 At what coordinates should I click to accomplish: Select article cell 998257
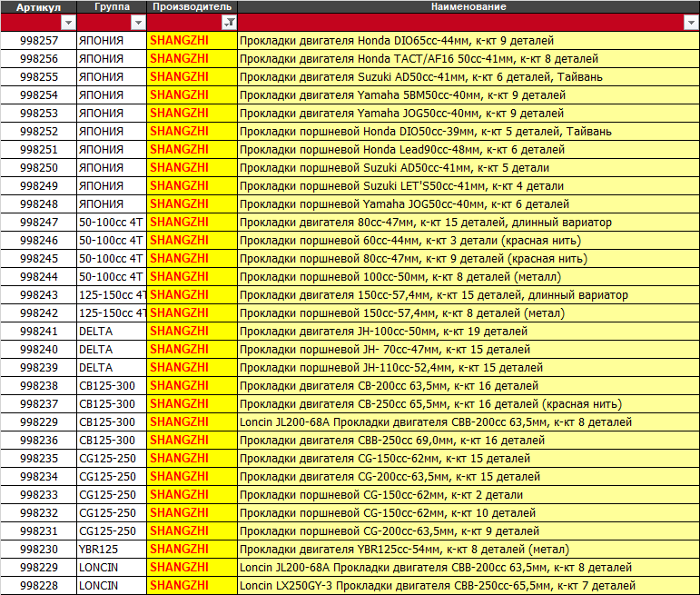(x=38, y=41)
